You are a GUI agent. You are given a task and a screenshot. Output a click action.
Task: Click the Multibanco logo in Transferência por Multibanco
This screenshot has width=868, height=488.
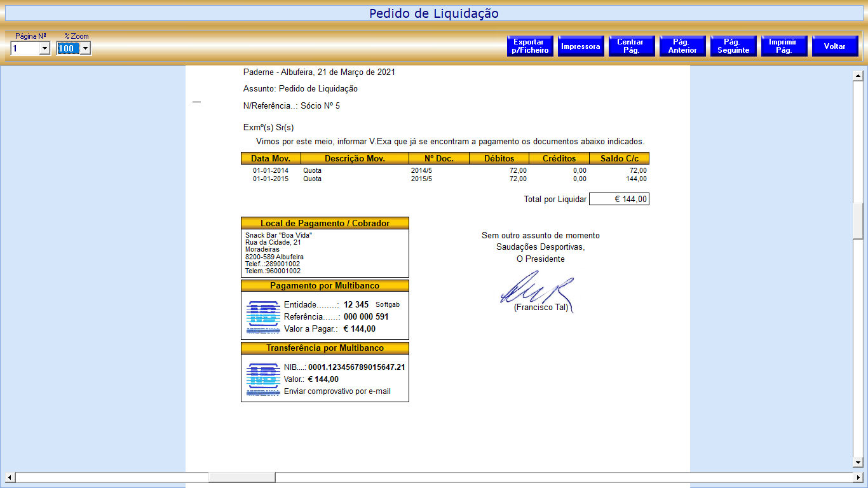click(x=262, y=379)
